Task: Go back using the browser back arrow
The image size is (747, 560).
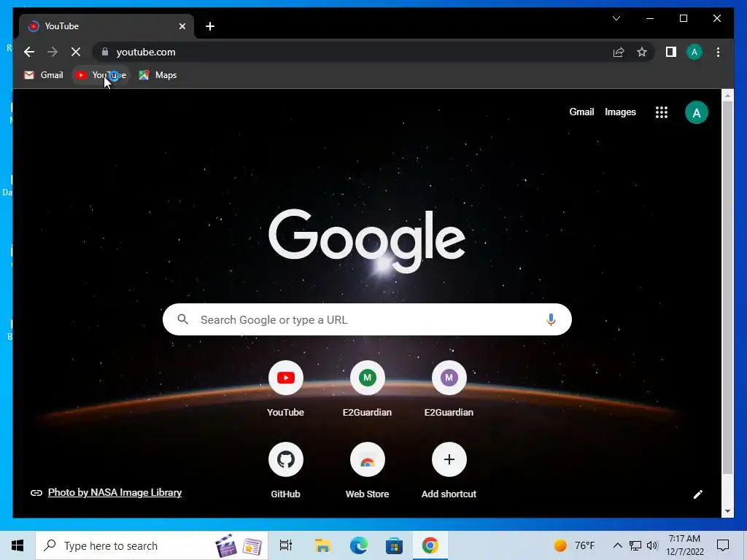Action: coord(29,52)
